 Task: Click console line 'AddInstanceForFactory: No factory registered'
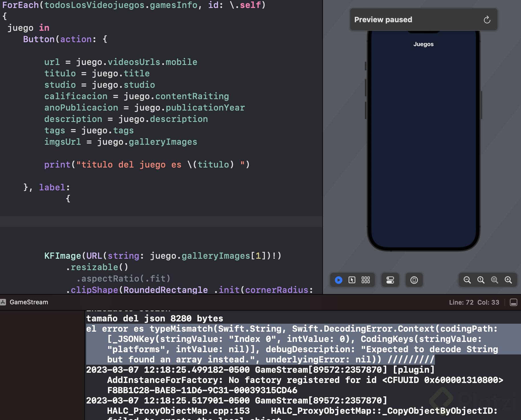click(x=305, y=380)
